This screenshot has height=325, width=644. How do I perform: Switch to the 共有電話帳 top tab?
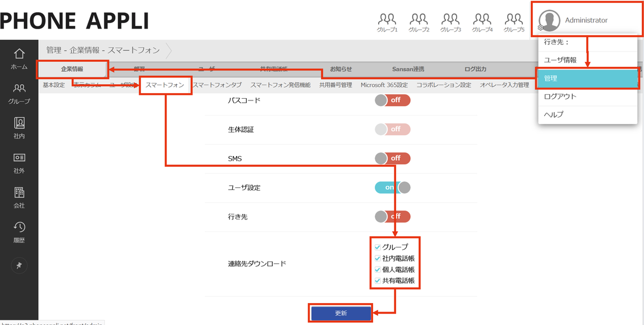(x=274, y=69)
